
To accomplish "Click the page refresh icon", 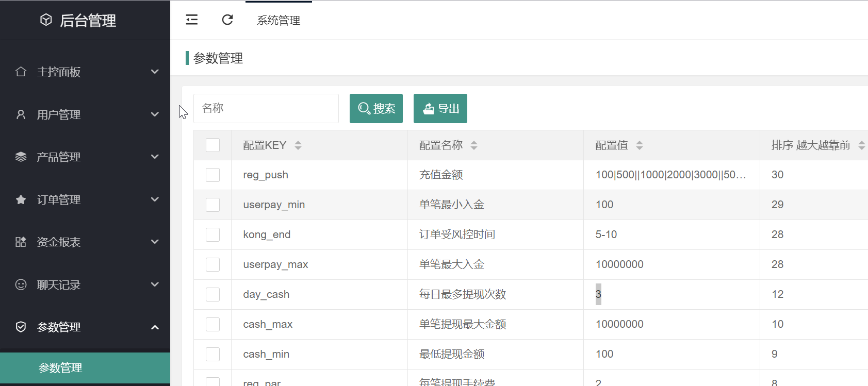I will point(227,20).
